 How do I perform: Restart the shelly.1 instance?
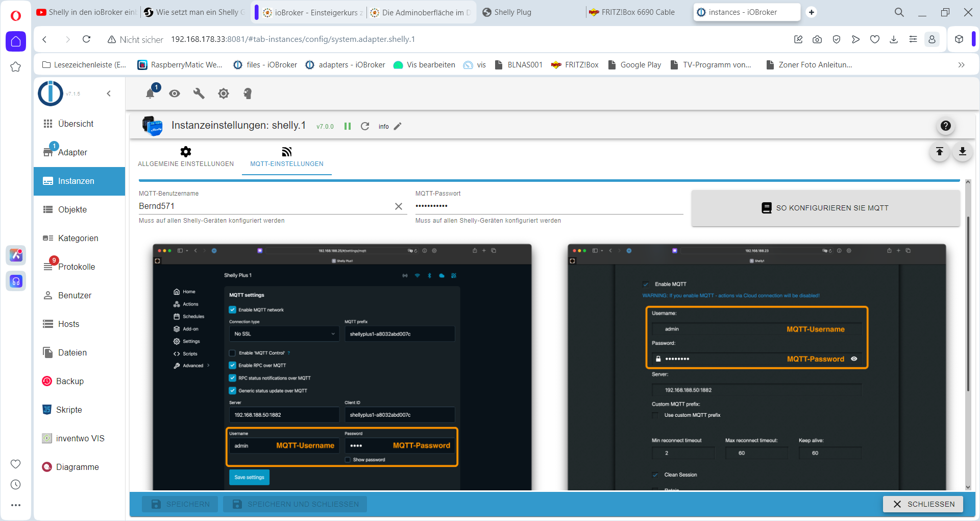[365, 126]
